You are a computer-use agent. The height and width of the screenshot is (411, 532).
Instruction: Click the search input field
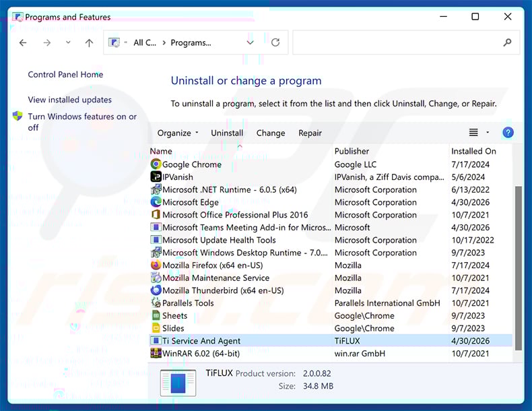(406, 42)
